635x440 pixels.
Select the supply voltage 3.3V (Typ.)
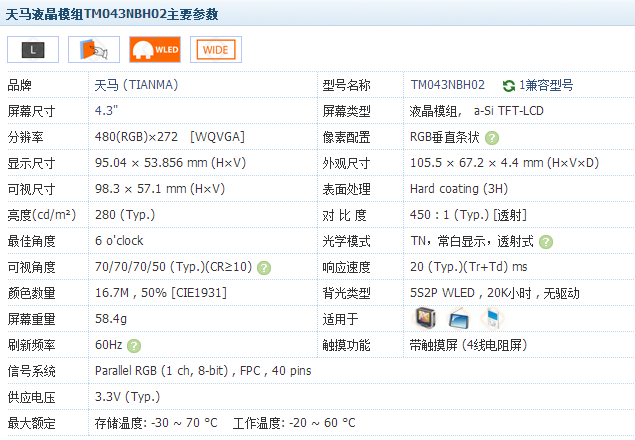coord(127,397)
